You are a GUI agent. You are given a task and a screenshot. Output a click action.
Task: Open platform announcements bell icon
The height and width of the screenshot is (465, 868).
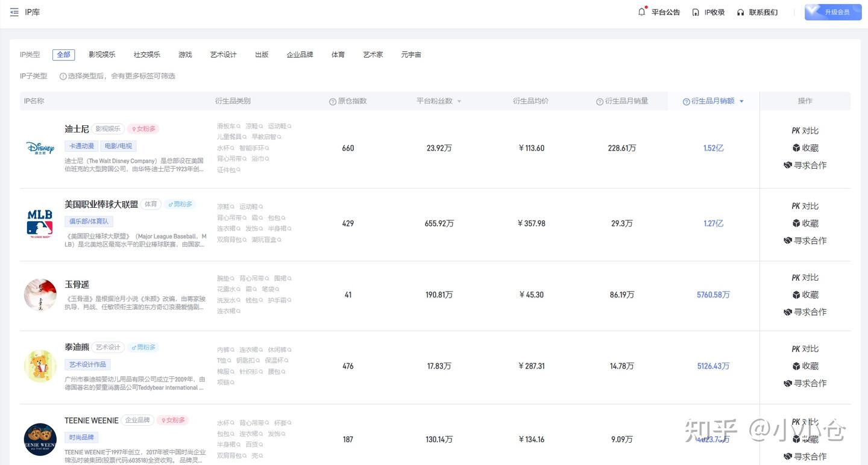click(642, 12)
